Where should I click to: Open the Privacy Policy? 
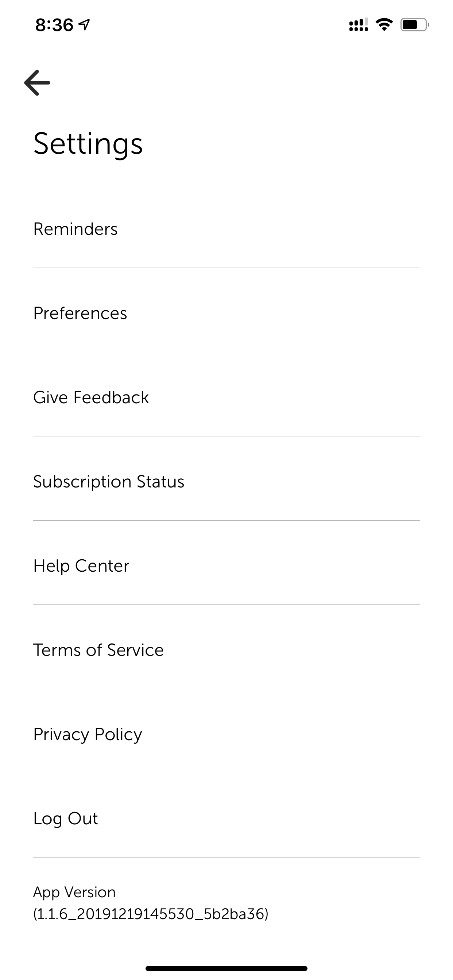point(226,734)
